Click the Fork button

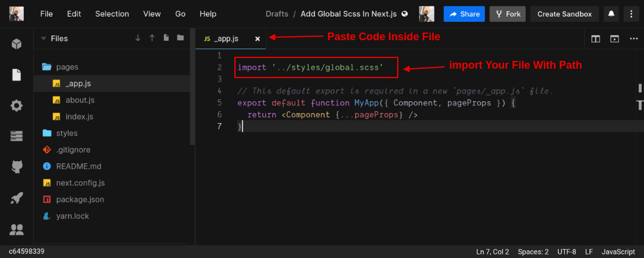[508, 14]
